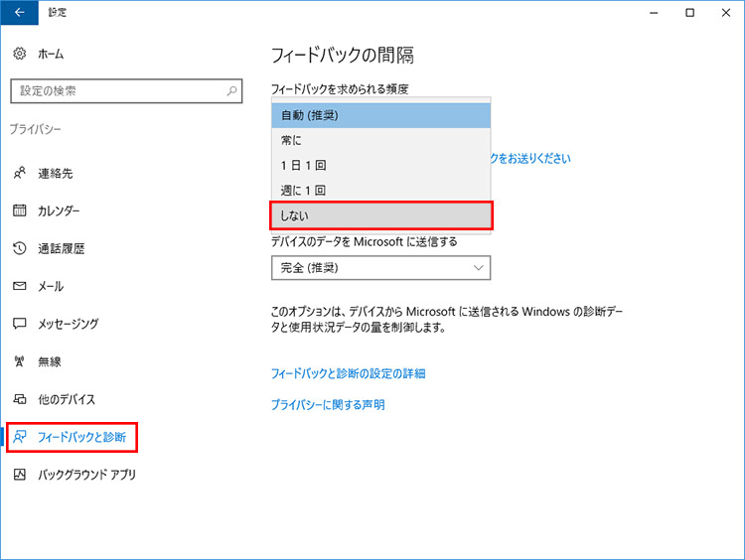Click フィードバックを求められる頻度 label

point(340,89)
